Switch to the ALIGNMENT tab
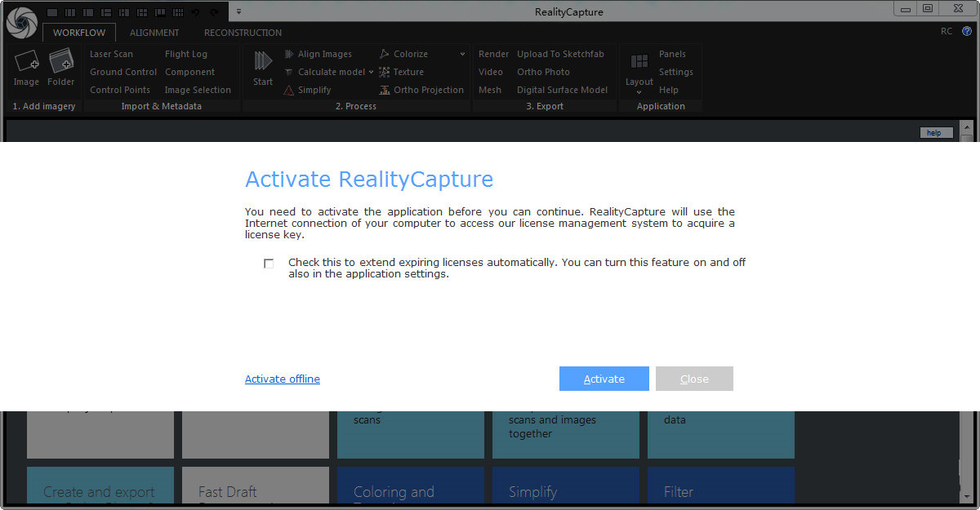The width and height of the screenshot is (980, 510). pyautogui.click(x=154, y=33)
